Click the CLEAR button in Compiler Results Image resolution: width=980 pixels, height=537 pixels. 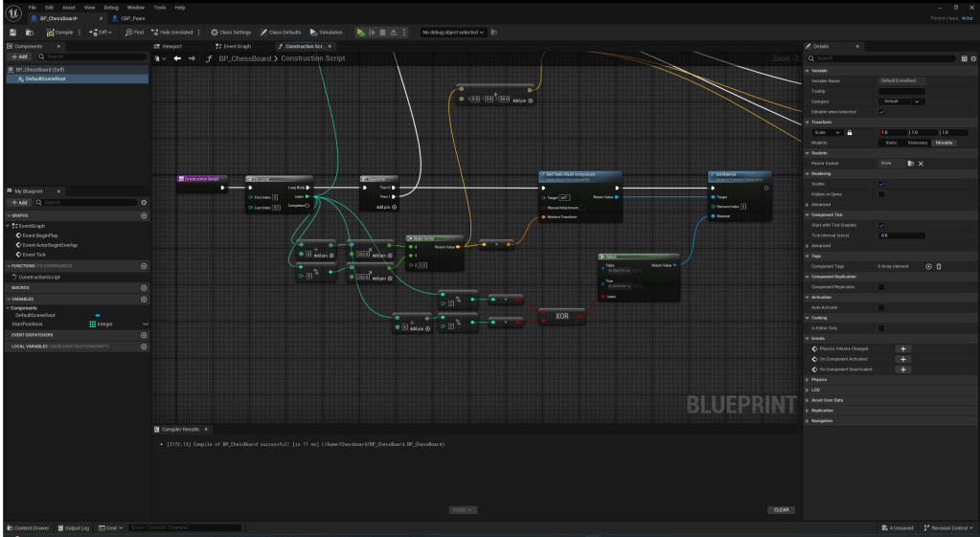pos(782,509)
